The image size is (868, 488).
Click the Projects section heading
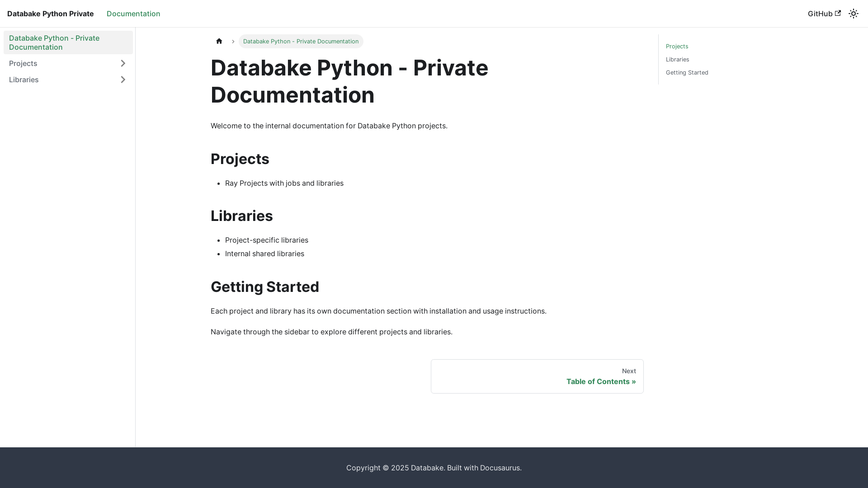[240, 159]
